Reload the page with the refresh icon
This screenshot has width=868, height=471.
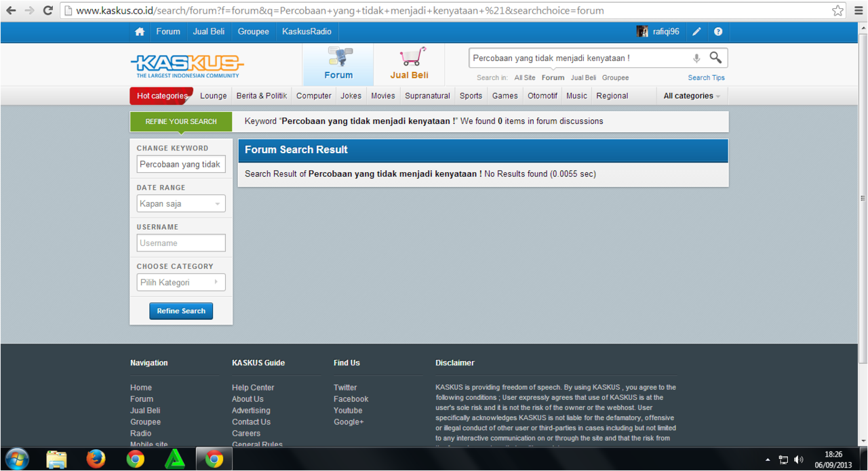click(x=47, y=10)
